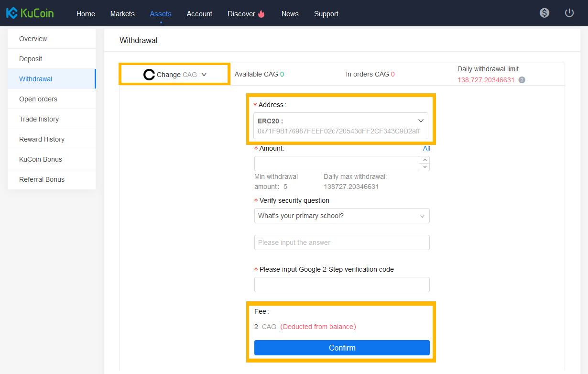The height and width of the screenshot is (374, 588).
Task: Focus the Amount input field
Action: [x=337, y=164]
